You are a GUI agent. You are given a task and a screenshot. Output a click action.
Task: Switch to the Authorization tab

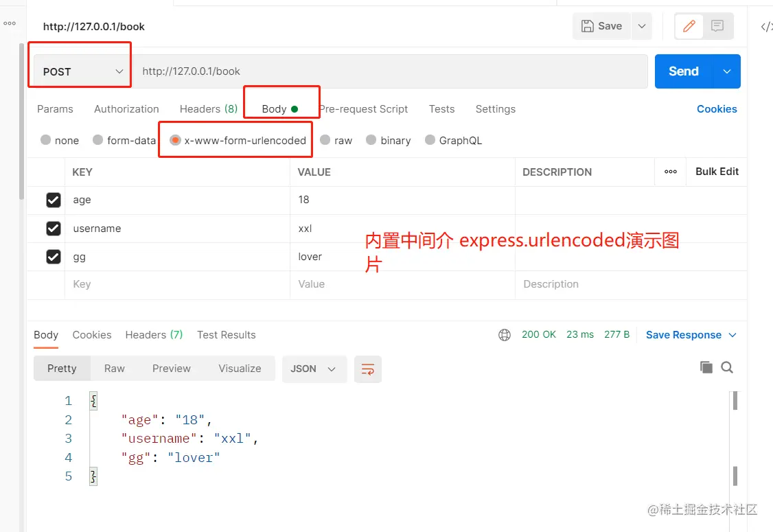tap(127, 109)
